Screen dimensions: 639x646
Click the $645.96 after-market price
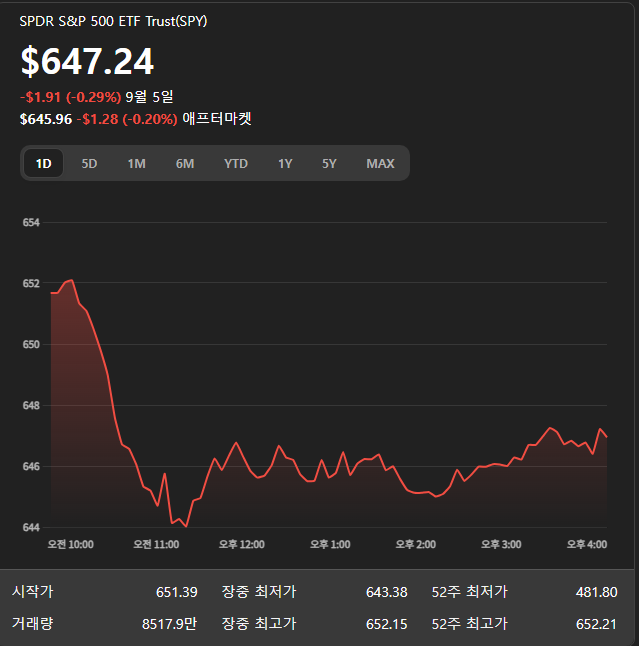[x=46, y=119]
